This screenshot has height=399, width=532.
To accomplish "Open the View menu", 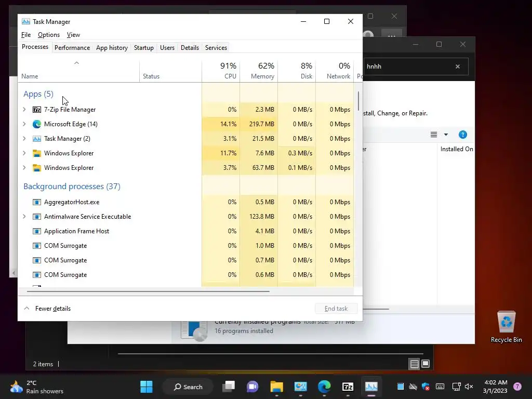I will (x=73, y=35).
